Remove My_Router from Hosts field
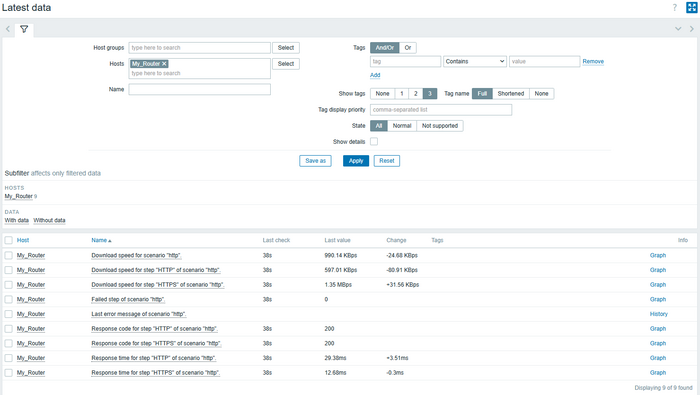This screenshot has width=700, height=395. (164, 64)
